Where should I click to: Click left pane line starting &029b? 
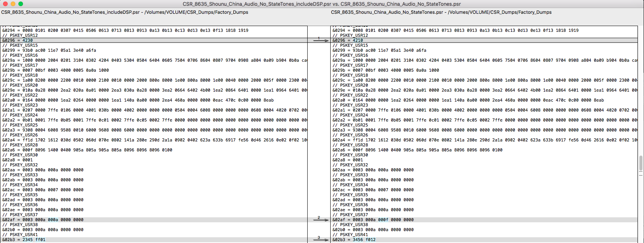[x=56, y=70]
